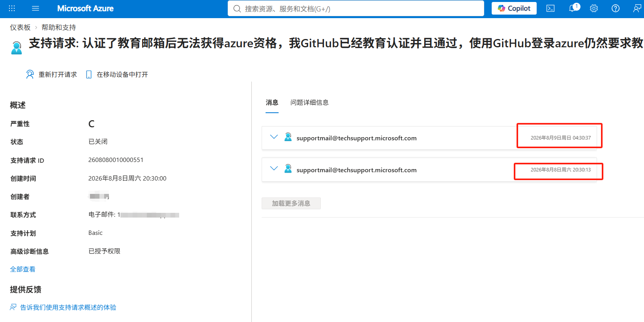Click 已授予权限 diagnostic value
The width and height of the screenshot is (644, 322).
(104, 251)
